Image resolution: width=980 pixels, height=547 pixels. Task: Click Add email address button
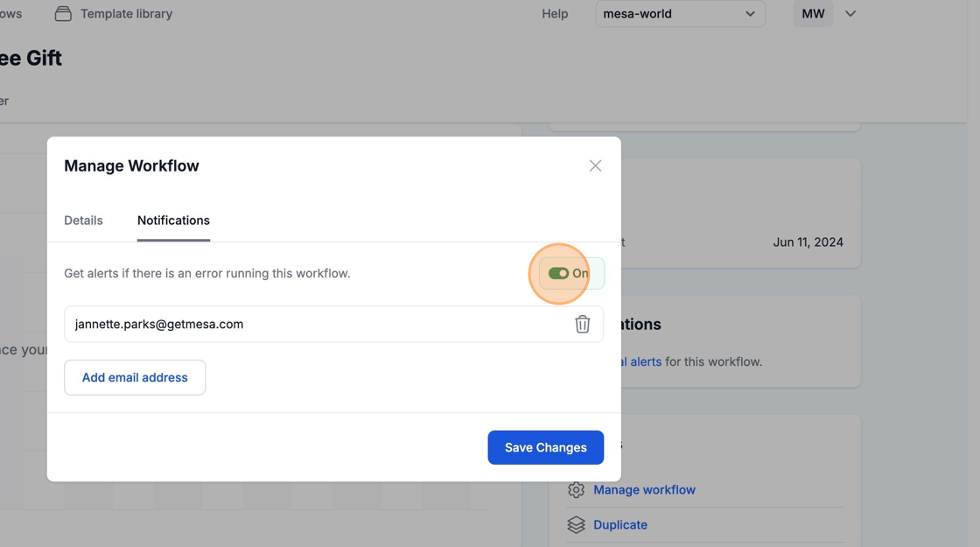[x=135, y=377]
